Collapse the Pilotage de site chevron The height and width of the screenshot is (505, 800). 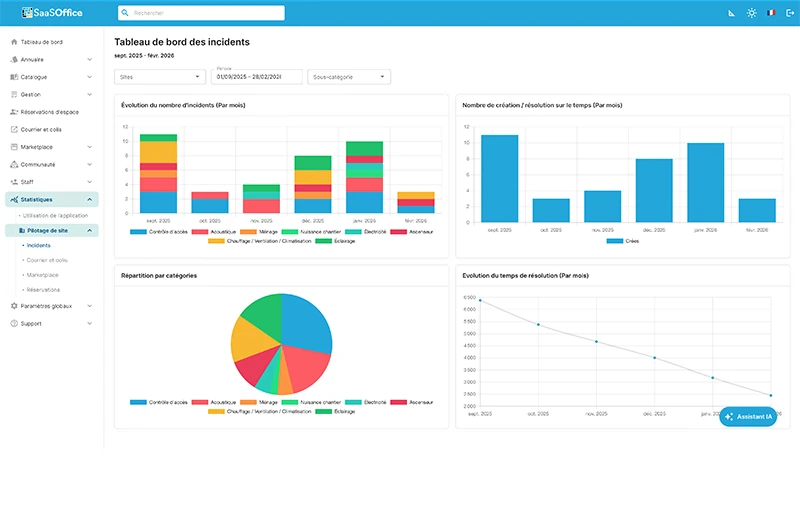coord(90,231)
